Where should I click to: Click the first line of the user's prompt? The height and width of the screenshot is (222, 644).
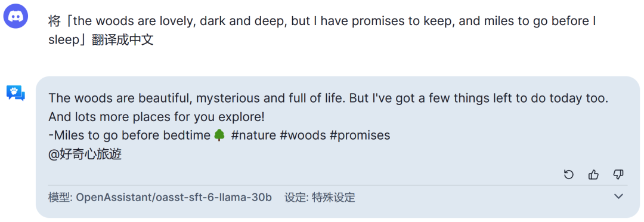(x=322, y=21)
